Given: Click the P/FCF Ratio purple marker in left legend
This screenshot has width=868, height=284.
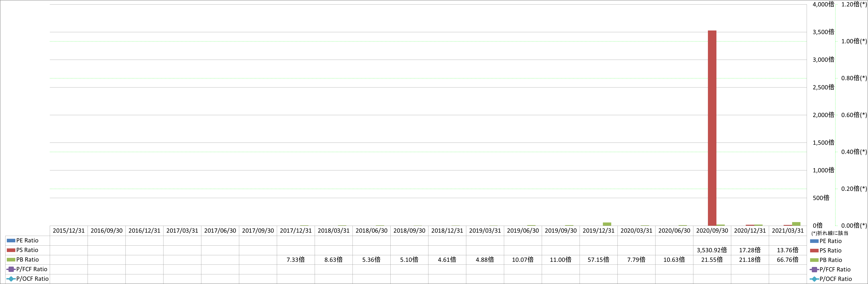Looking at the screenshot, I should pyautogui.click(x=11, y=269).
